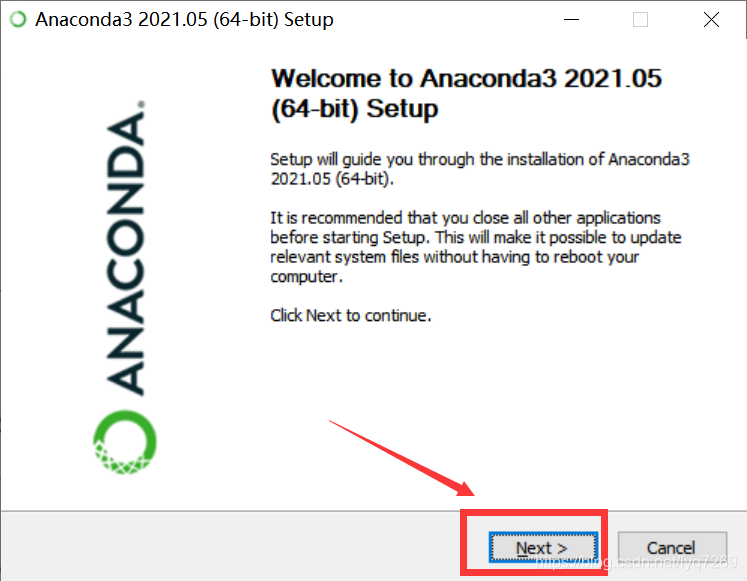Click the red arrow annotation
The image size is (747, 581).
402,458
